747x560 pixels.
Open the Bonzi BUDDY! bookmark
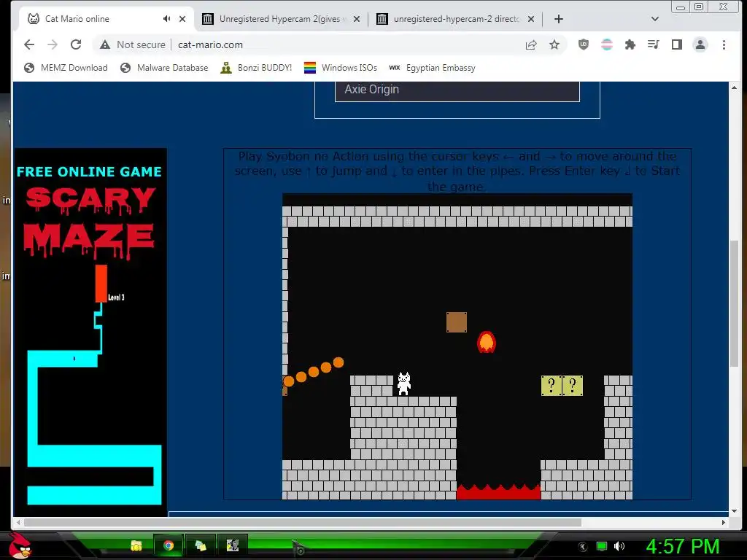[256, 68]
